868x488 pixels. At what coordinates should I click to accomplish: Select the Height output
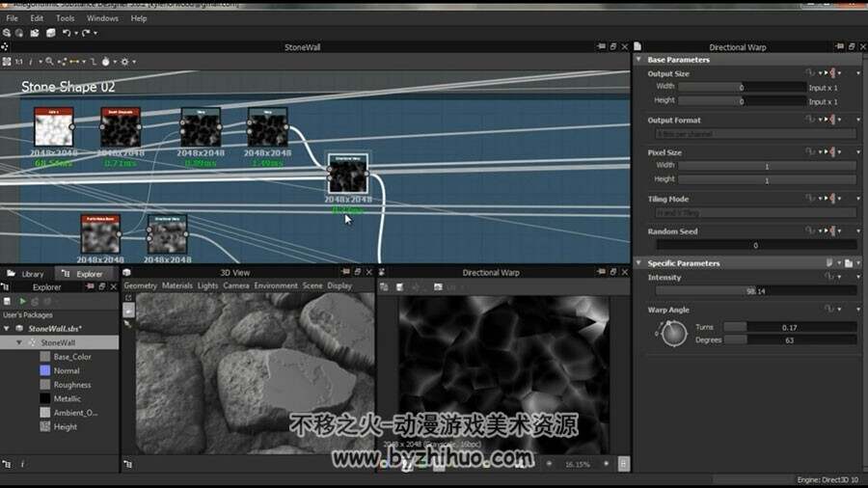66,426
